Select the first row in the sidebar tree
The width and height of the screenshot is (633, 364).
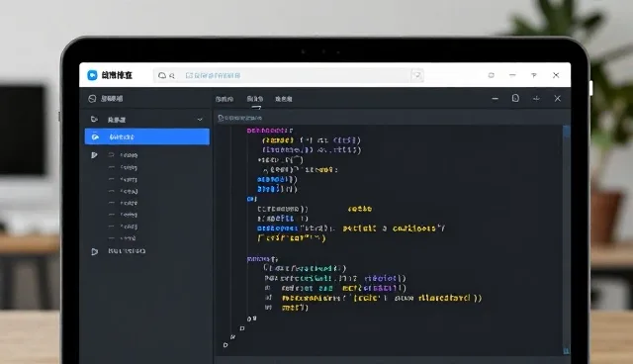124,155
